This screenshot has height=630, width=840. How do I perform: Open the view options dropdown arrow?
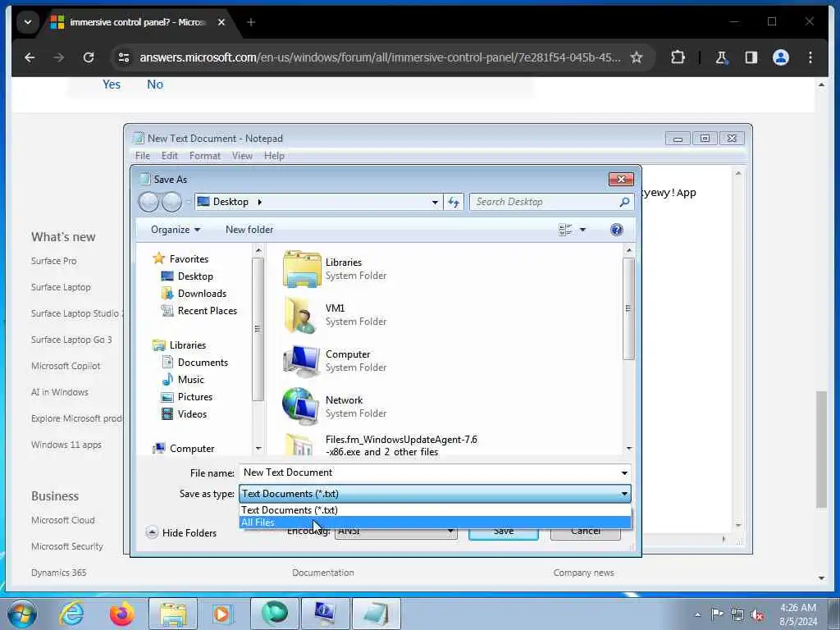[x=583, y=230]
